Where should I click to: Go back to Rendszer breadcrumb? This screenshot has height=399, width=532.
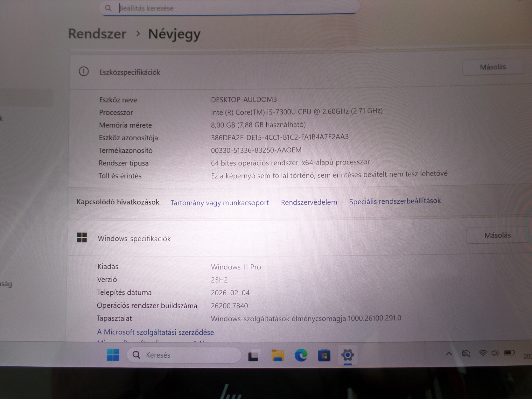(x=97, y=34)
